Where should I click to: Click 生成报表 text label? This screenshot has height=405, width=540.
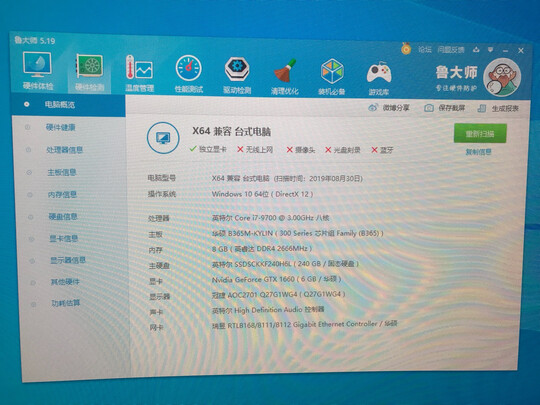[x=505, y=109]
